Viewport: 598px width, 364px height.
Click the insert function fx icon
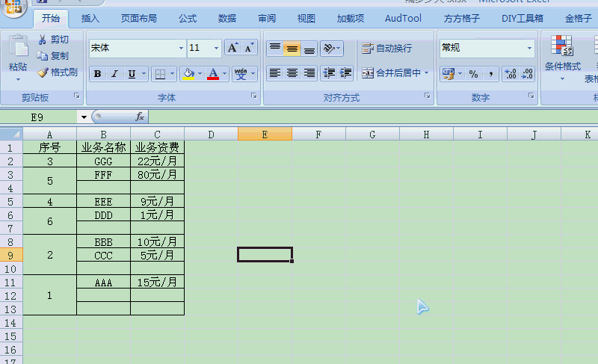[x=140, y=117]
